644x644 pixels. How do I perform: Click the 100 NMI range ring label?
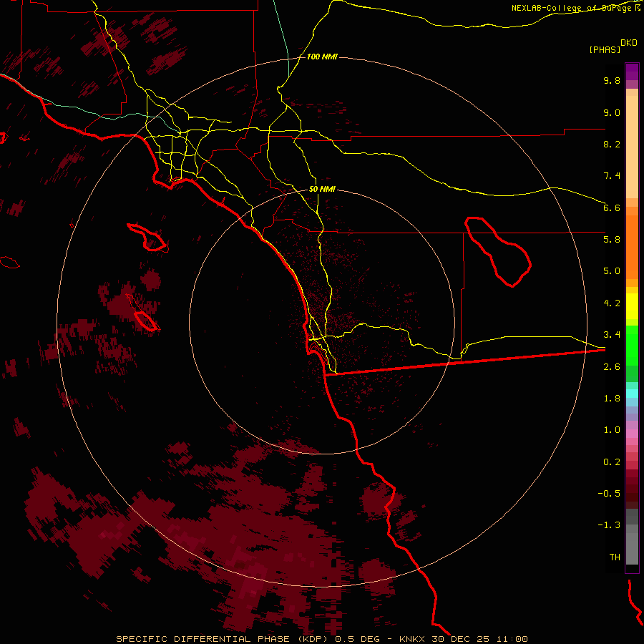(322, 57)
